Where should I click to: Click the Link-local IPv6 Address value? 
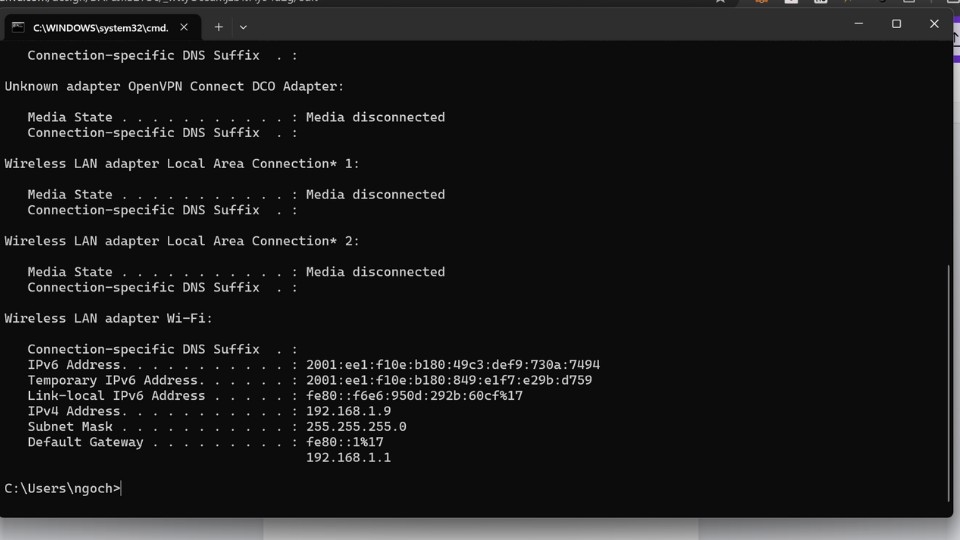(x=414, y=396)
